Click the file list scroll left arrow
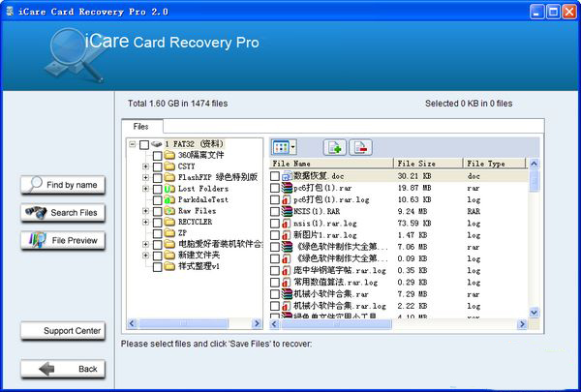This screenshot has width=581, height=392. (x=275, y=324)
